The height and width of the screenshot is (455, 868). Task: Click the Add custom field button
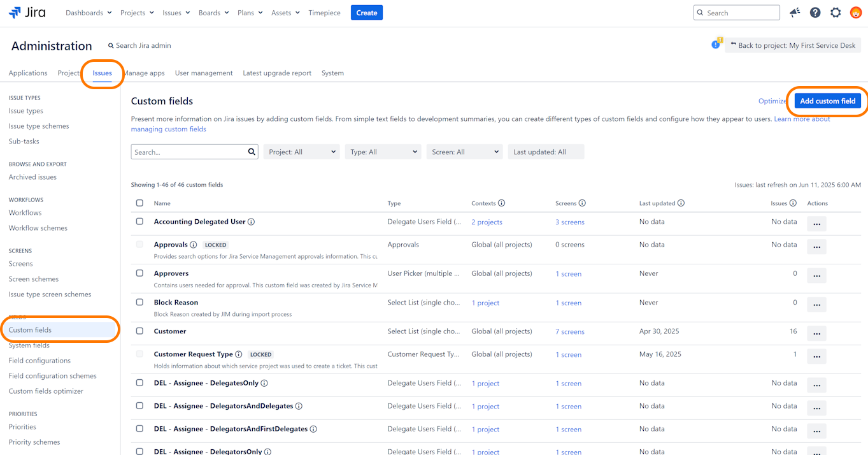point(827,101)
